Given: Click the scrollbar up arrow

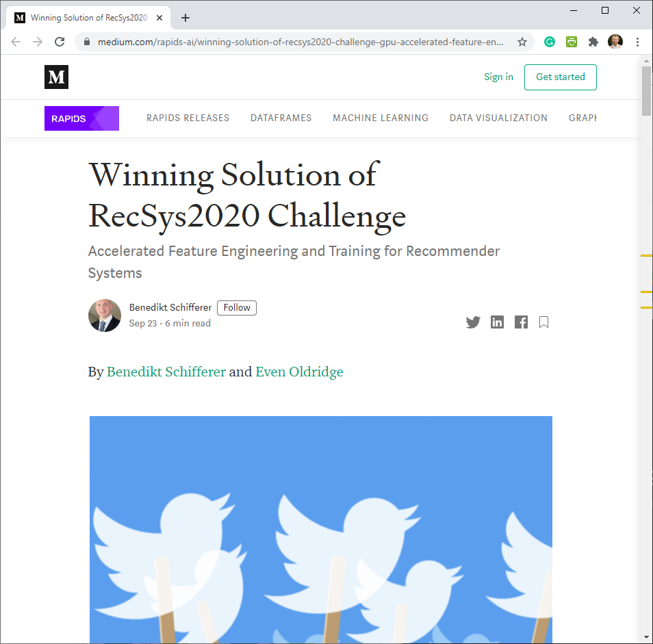Looking at the screenshot, I should (x=646, y=61).
